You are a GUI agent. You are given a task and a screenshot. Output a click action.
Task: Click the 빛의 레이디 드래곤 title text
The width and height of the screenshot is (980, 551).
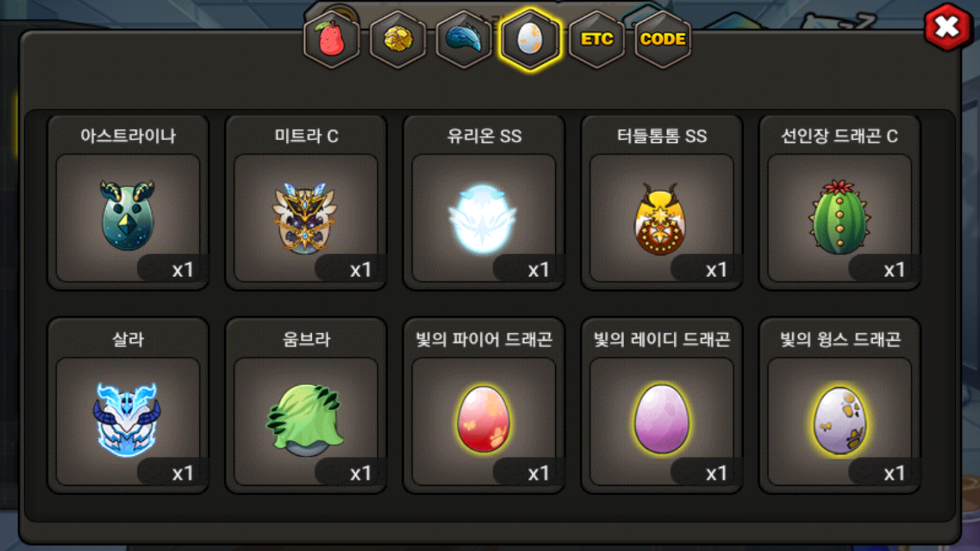coord(661,340)
